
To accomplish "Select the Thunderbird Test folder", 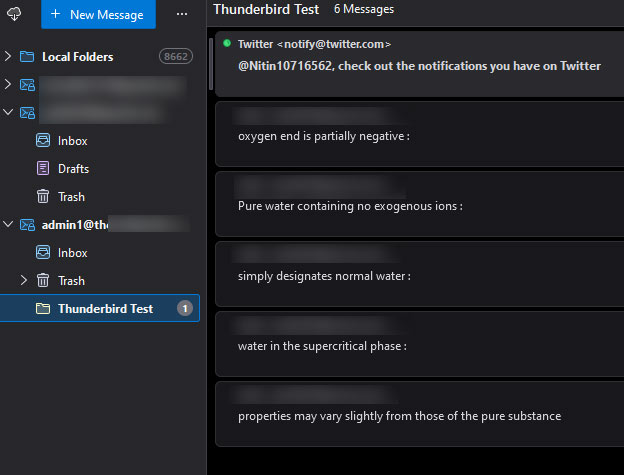I will (x=99, y=308).
